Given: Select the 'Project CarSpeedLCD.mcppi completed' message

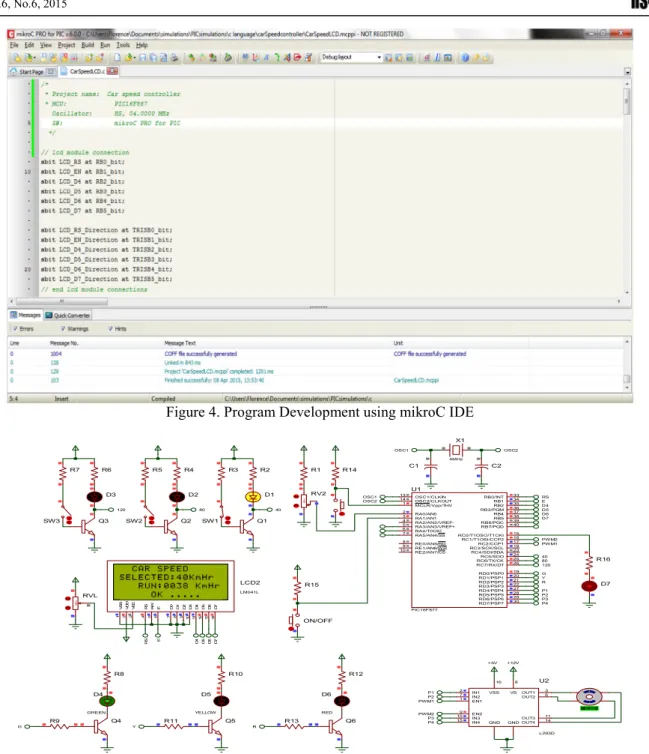Looking at the screenshot, I should pyautogui.click(x=219, y=372).
